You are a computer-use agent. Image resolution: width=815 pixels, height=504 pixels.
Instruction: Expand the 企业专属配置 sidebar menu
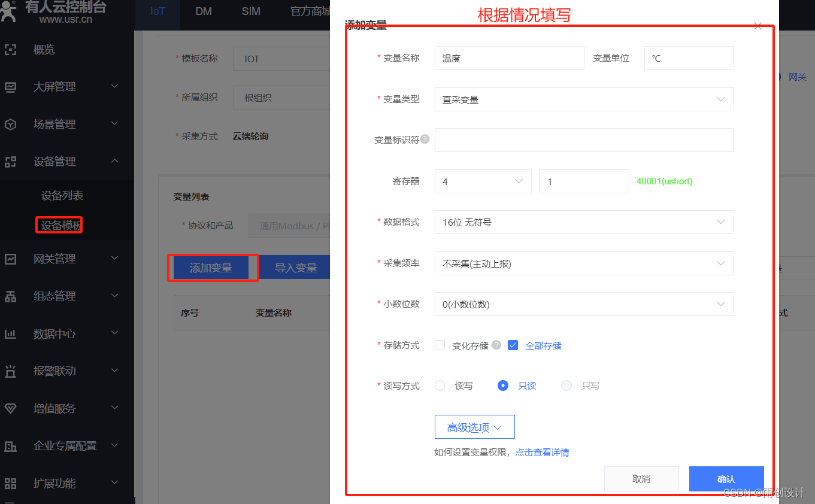(115, 445)
